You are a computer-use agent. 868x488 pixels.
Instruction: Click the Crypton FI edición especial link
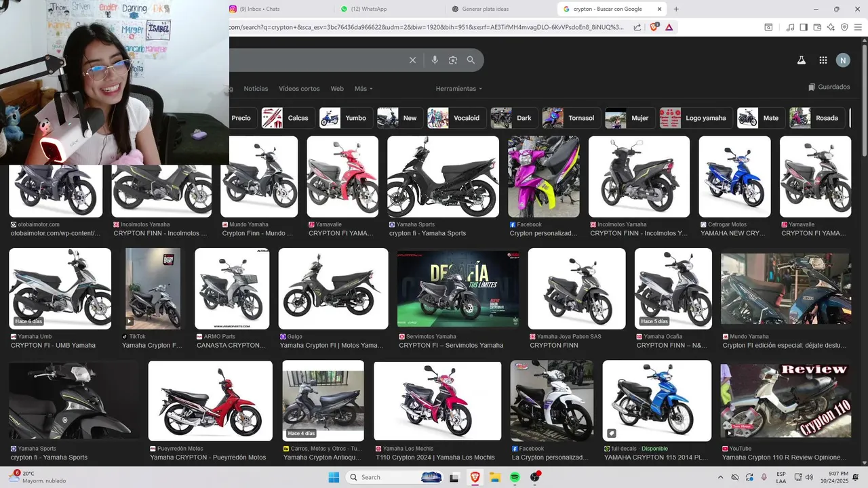click(785, 346)
